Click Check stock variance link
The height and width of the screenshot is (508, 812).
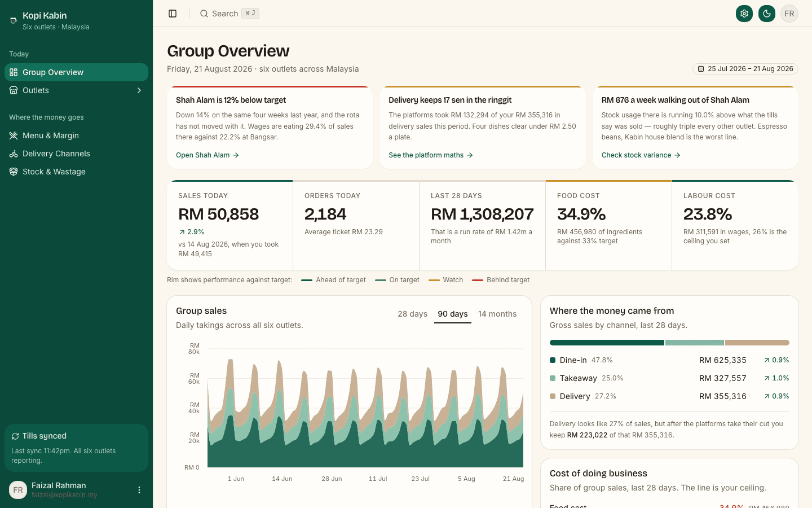click(641, 155)
